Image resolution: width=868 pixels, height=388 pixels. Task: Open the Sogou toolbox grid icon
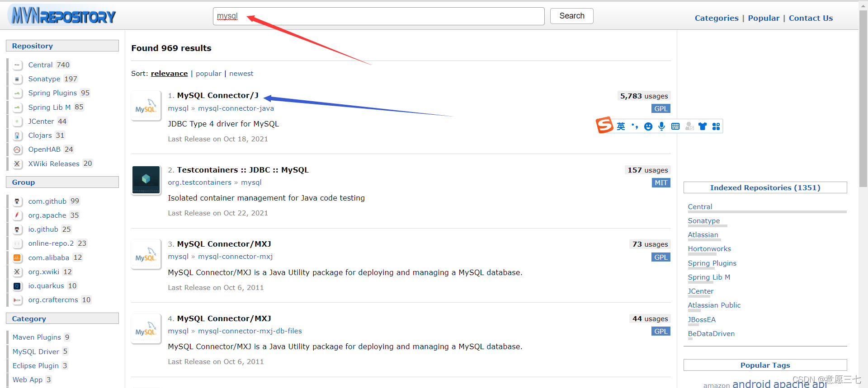(716, 126)
